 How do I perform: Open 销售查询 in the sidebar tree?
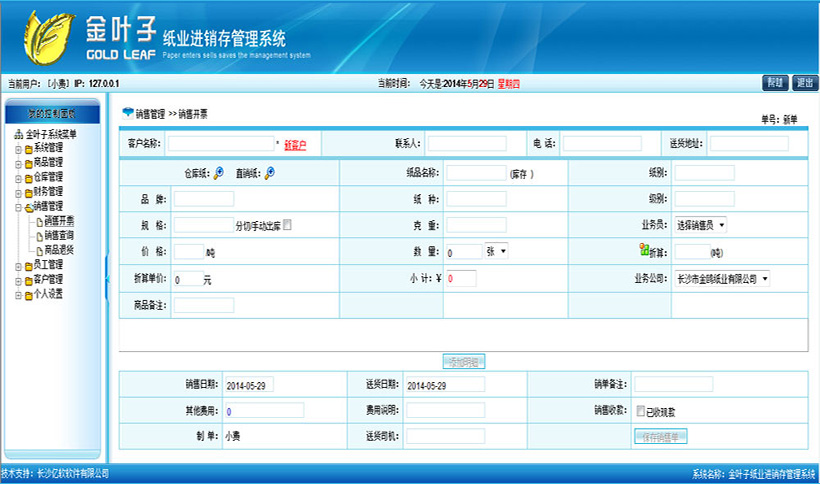point(58,235)
